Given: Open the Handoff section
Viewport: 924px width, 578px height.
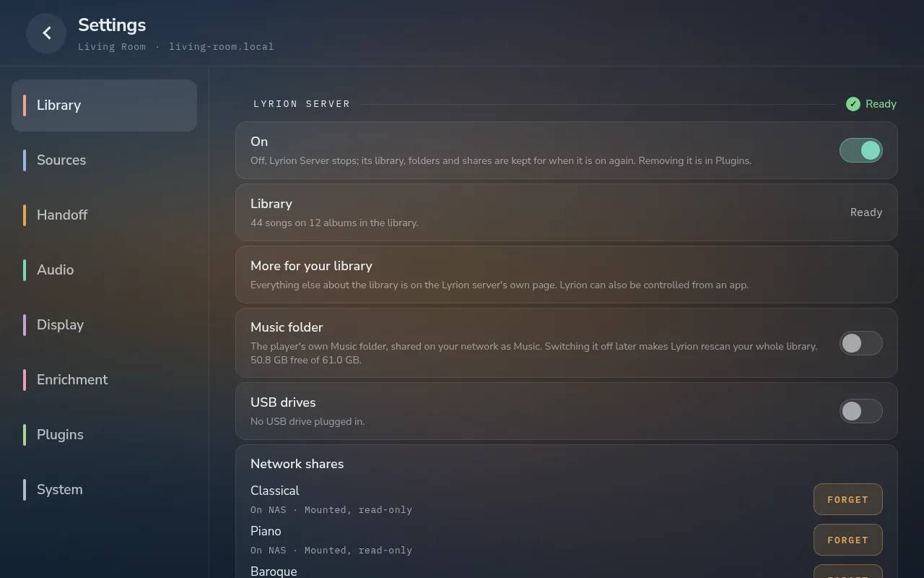Looking at the screenshot, I should (x=104, y=215).
